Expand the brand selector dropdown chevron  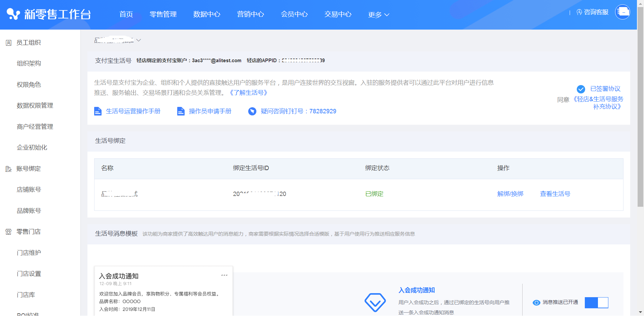coord(139,40)
